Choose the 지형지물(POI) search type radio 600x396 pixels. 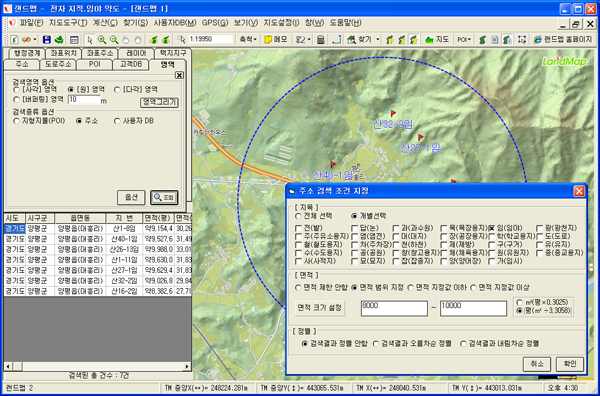coord(16,121)
